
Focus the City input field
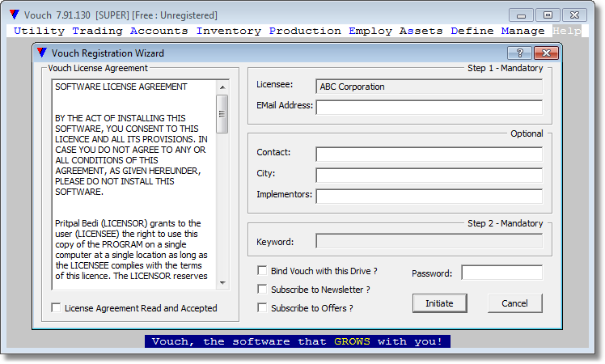(429, 176)
